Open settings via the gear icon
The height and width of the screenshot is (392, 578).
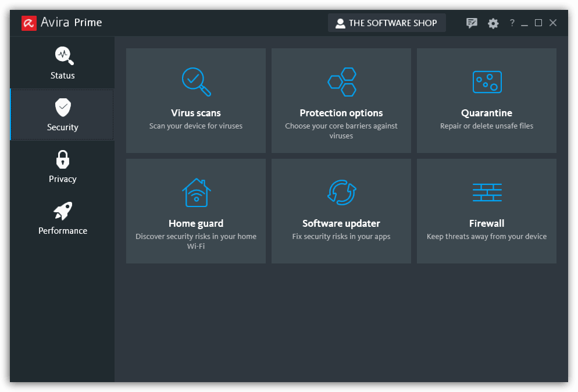pyautogui.click(x=493, y=23)
